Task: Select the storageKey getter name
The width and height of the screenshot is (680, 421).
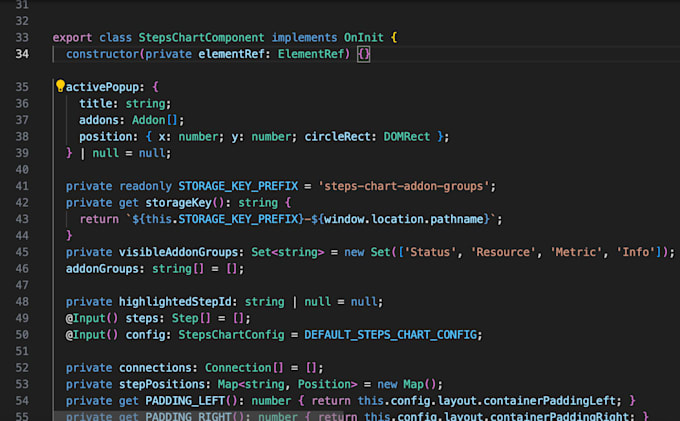Action: pos(178,203)
